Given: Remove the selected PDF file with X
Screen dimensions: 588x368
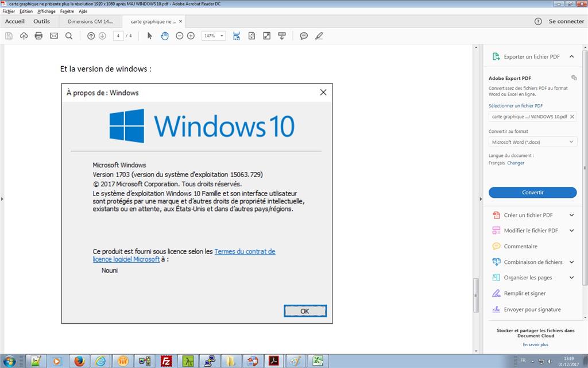Looking at the screenshot, I should point(572,117).
